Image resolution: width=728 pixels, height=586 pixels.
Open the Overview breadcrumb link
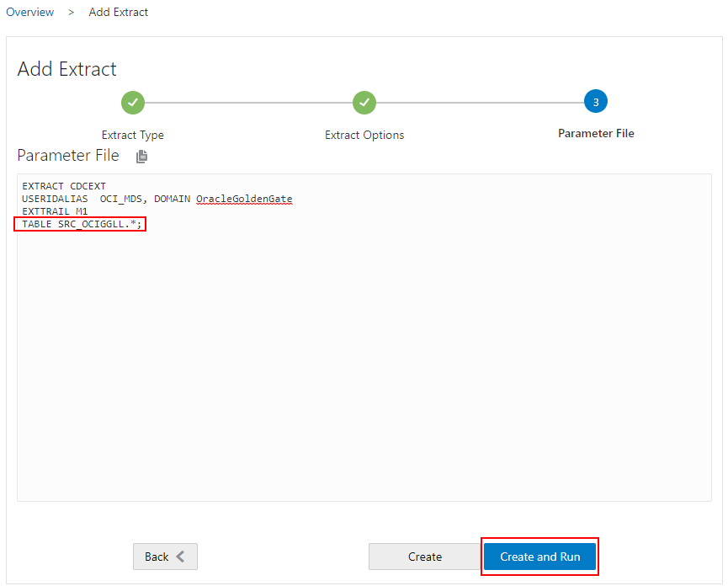(29, 12)
